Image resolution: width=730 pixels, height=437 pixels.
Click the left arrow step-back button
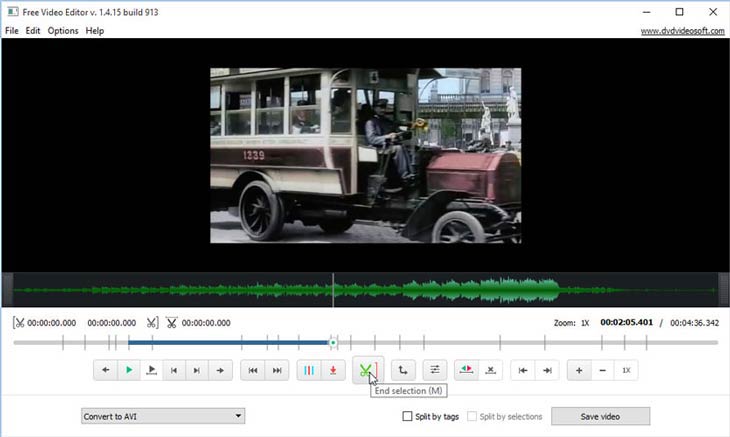106,370
